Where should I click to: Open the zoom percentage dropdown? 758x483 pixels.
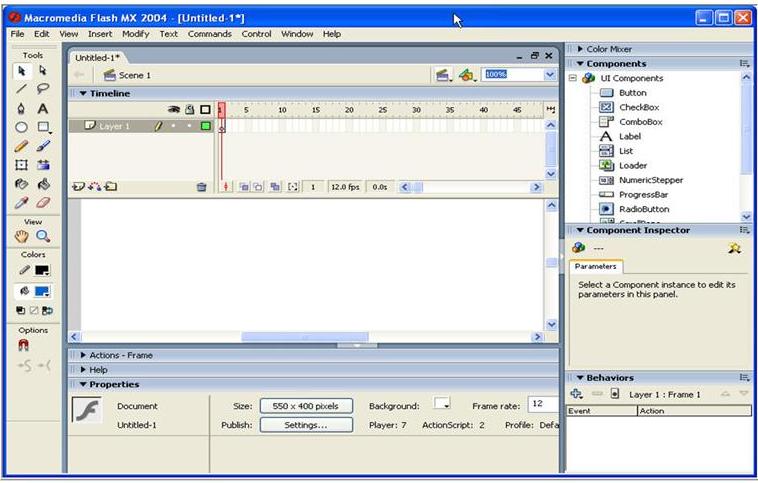pyautogui.click(x=550, y=74)
